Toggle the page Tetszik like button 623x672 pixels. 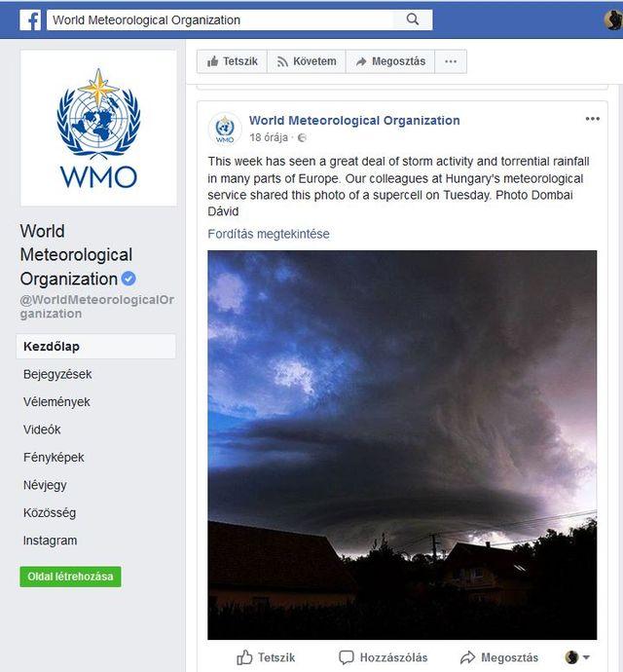point(233,61)
